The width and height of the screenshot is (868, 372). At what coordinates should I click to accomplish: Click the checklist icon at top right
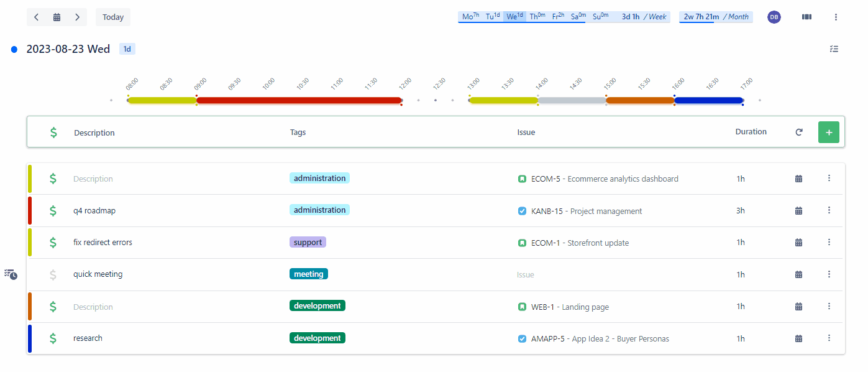(834, 49)
